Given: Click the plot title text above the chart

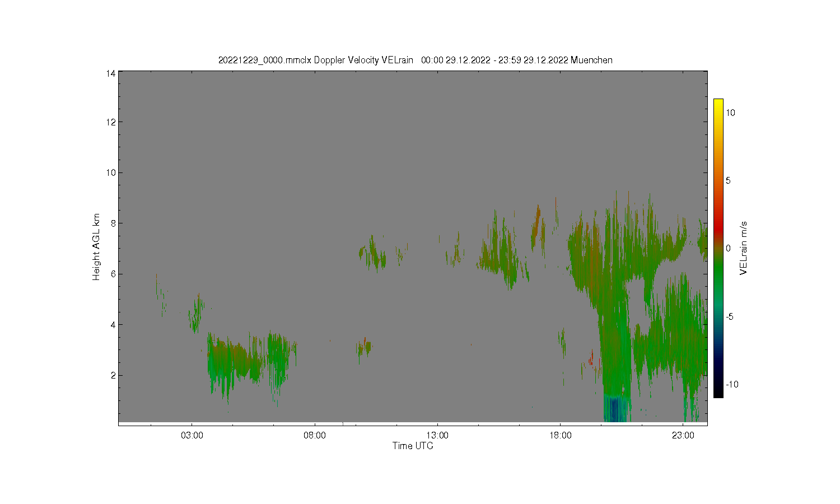Looking at the screenshot, I should 415,60.
